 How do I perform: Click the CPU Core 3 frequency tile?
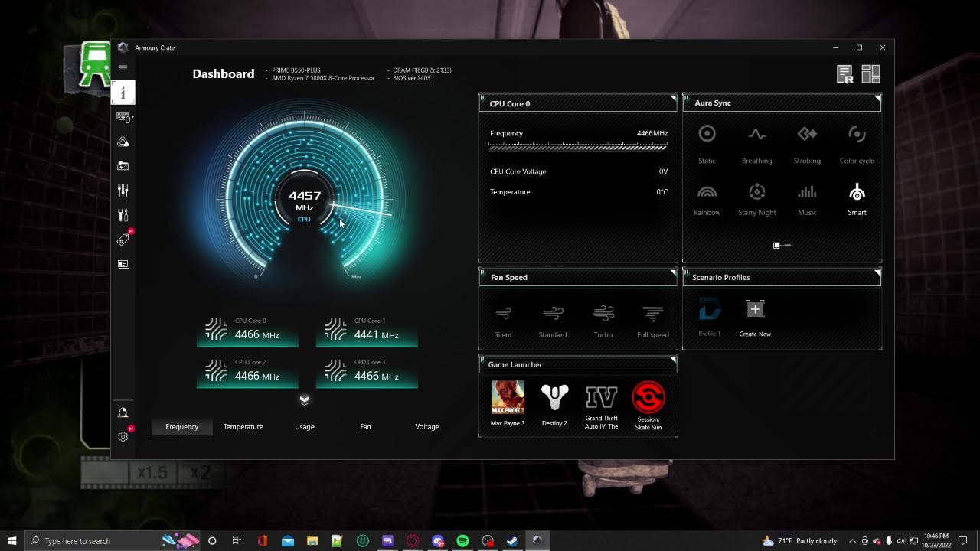point(367,373)
